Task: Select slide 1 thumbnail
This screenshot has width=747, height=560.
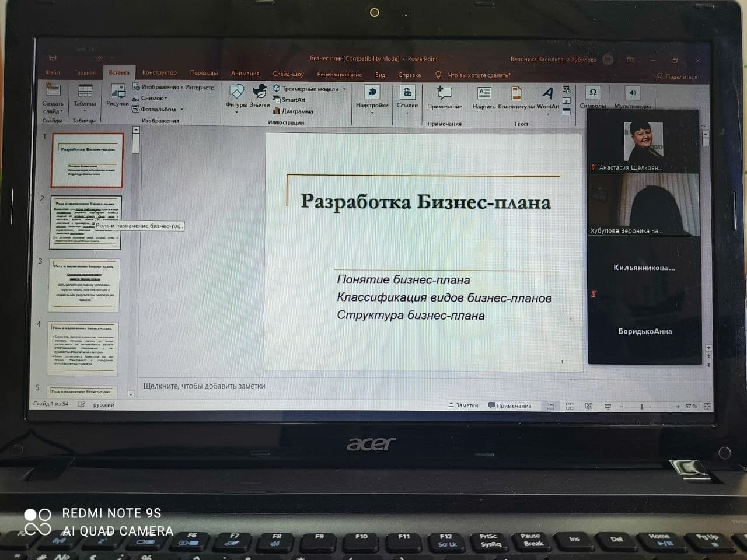Action: click(88, 160)
